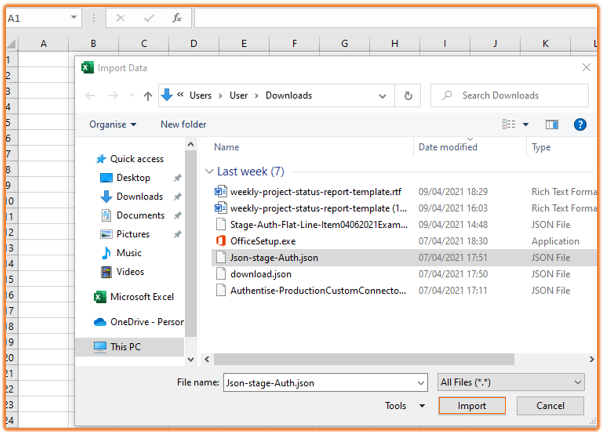Click the Insert Function fx icon
This screenshot has height=432, width=603.
click(177, 18)
